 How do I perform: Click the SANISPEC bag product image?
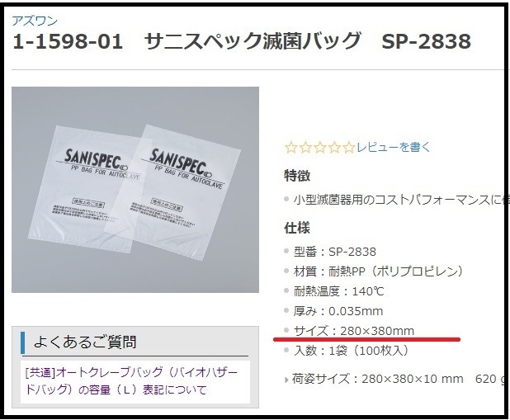135,190
